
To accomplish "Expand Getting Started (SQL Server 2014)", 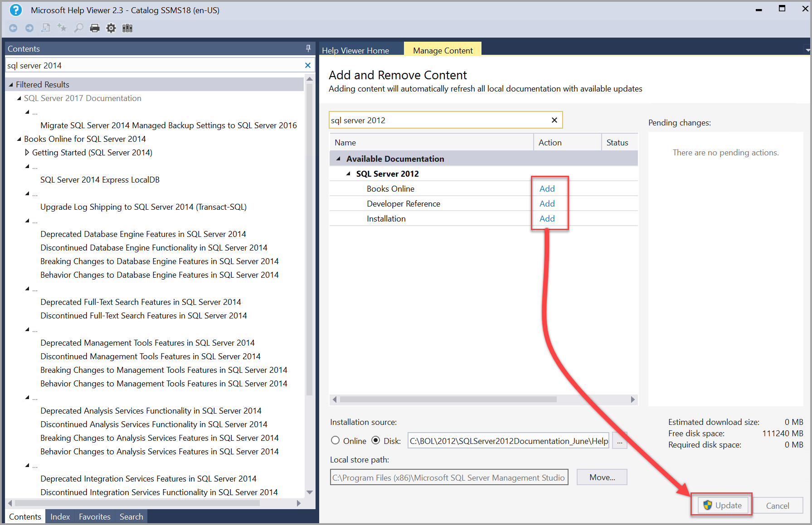I will click(27, 152).
